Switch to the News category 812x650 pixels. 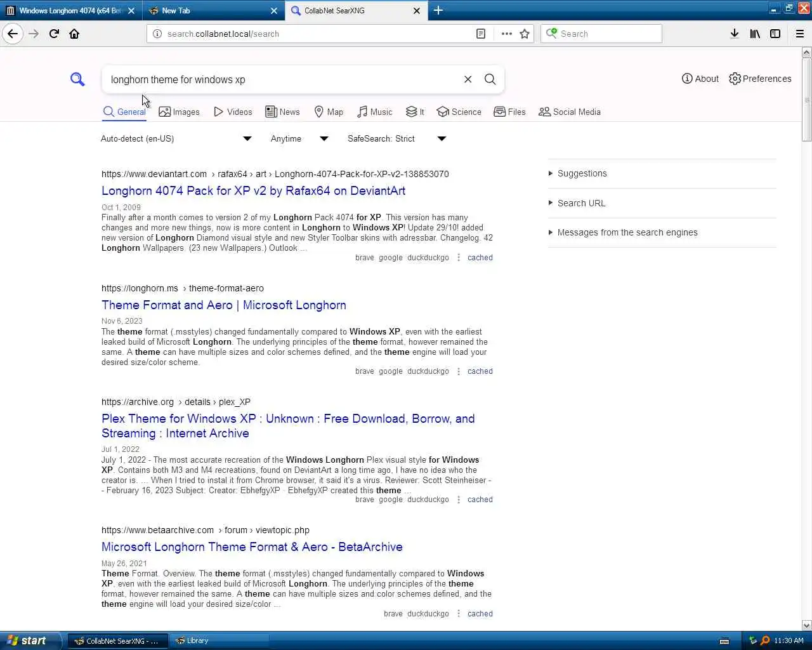pos(282,112)
